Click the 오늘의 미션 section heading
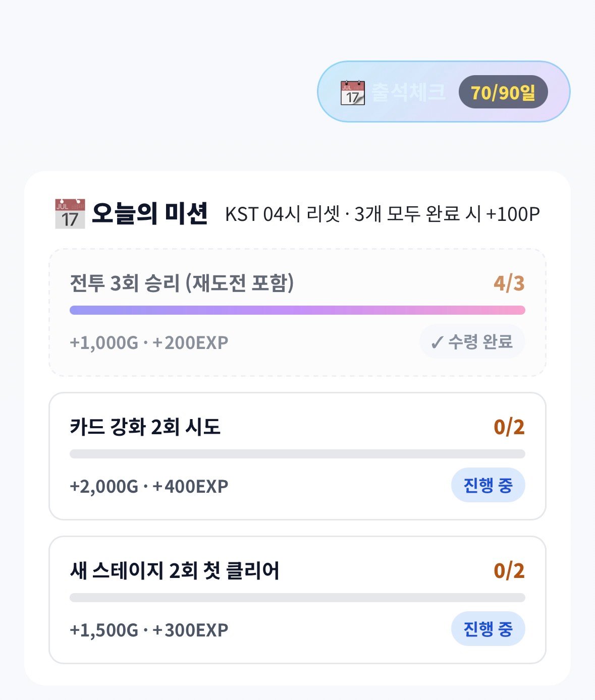Screen dimensions: 595x700 click(x=150, y=214)
